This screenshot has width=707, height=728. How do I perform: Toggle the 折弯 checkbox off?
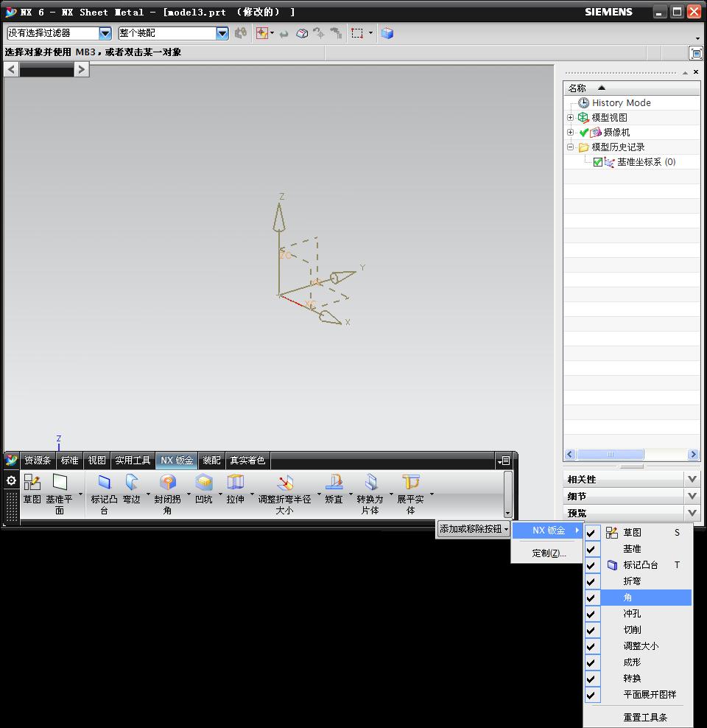click(x=592, y=581)
